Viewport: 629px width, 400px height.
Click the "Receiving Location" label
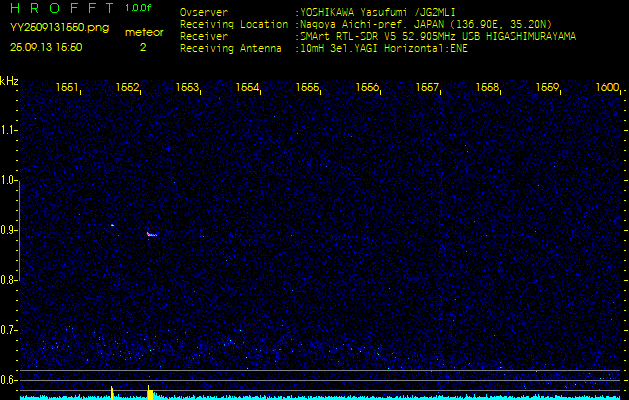[x=234, y=24]
